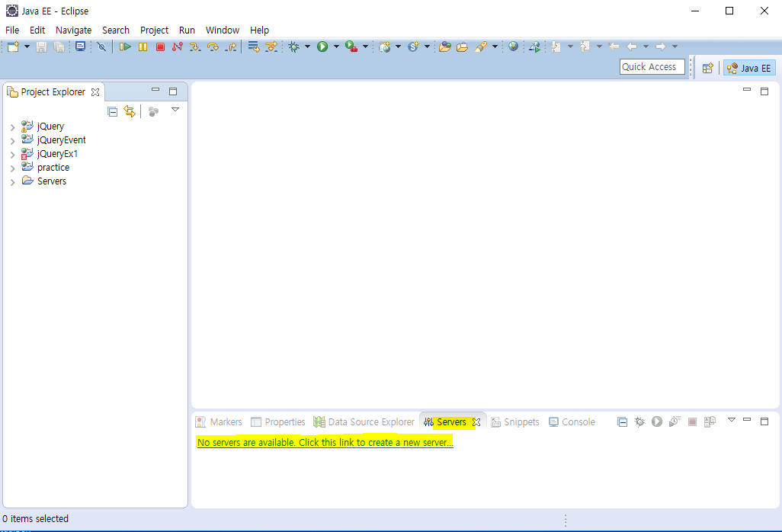Open the Window menu
Screen dimensions: 782x532
pos(223,30)
